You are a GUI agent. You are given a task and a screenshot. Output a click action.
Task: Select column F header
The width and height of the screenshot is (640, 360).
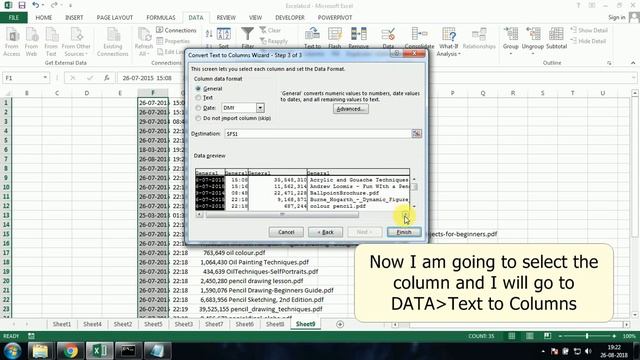tap(153, 93)
